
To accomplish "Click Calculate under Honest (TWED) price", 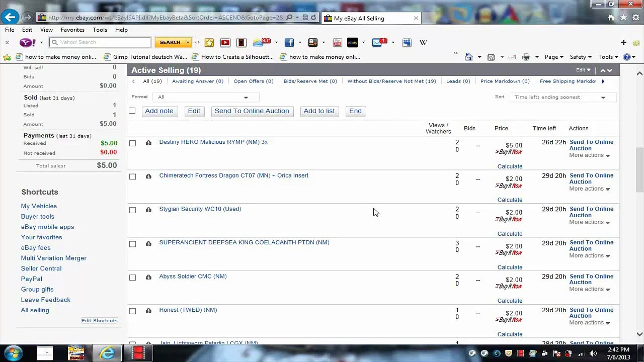I will pos(510,334).
